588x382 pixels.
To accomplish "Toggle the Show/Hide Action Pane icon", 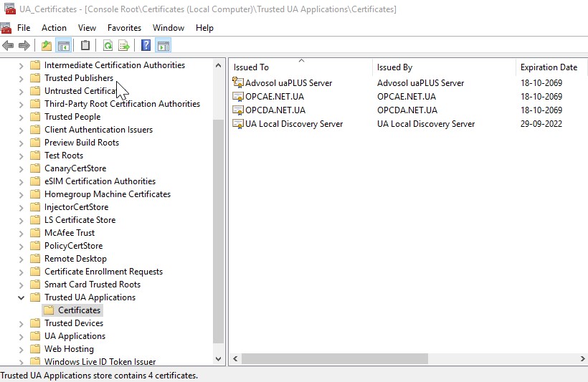I will 163,46.
